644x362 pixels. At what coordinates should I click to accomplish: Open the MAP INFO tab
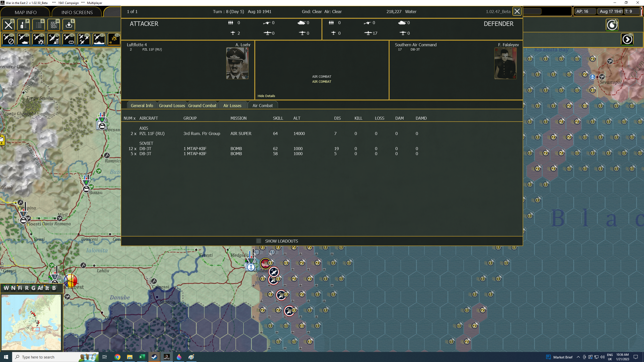click(x=25, y=12)
